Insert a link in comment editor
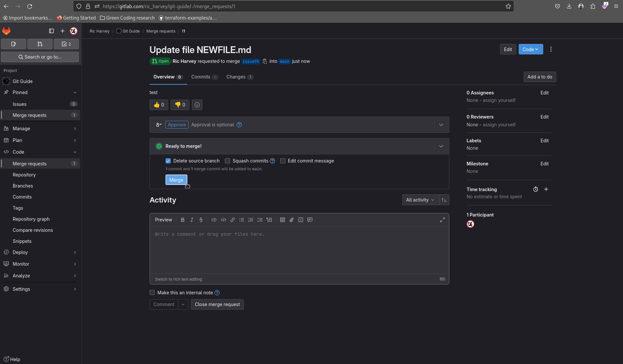The width and height of the screenshot is (623, 364). (233, 220)
